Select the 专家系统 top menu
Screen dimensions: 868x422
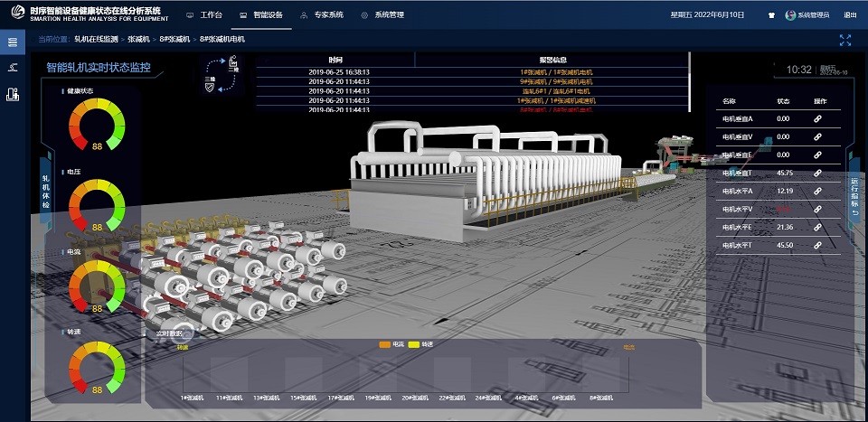(x=323, y=15)
